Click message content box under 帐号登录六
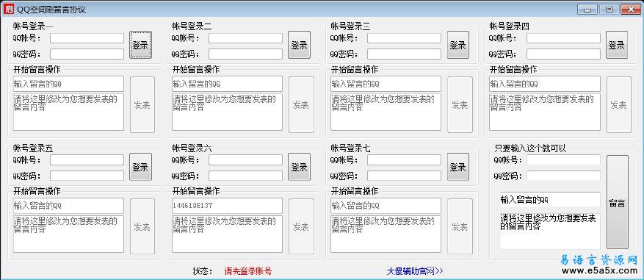This screenshot has height=280, width=644. [x=227, y=234]
